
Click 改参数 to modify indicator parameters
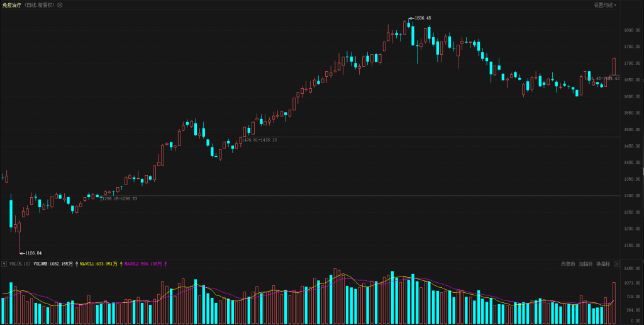coord(568,264)
